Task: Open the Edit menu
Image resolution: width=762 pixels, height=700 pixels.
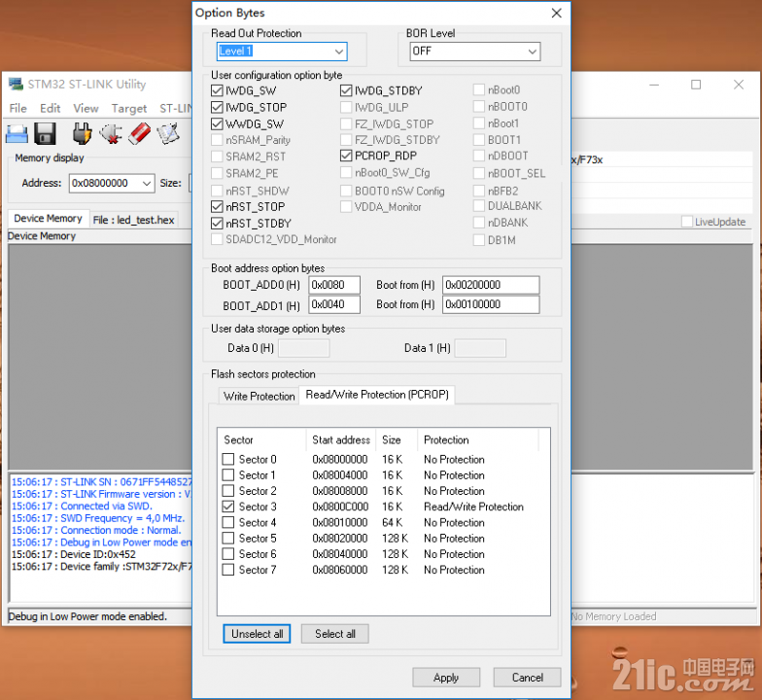Action: [51, 108]
